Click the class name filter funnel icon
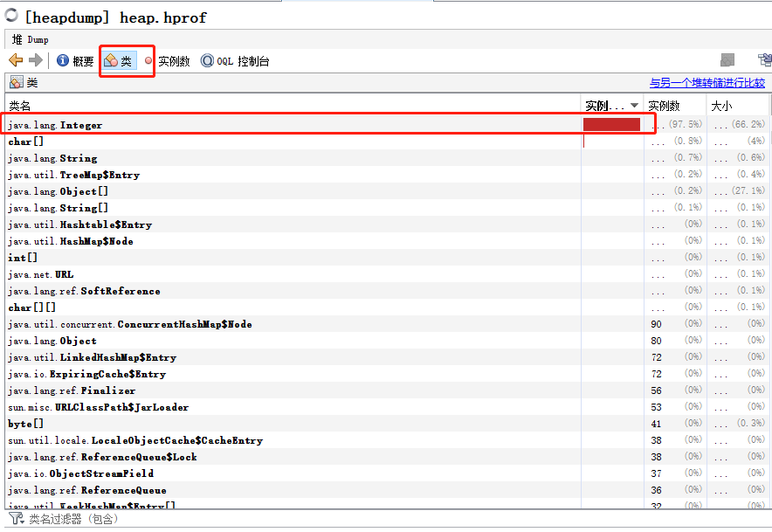The height and width of the screenshot is (532, 772). (16, 518)
